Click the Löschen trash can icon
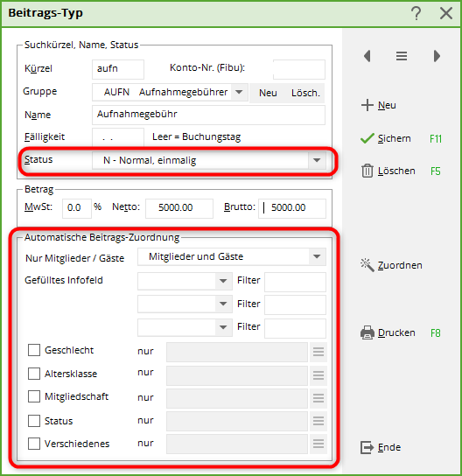 click(x=367, y=171)
